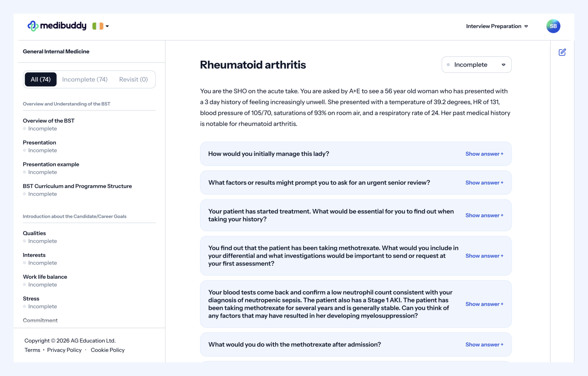Switch to the Revisit (0) tab
The image size is (588, 376).
click(x=133, y=79)
